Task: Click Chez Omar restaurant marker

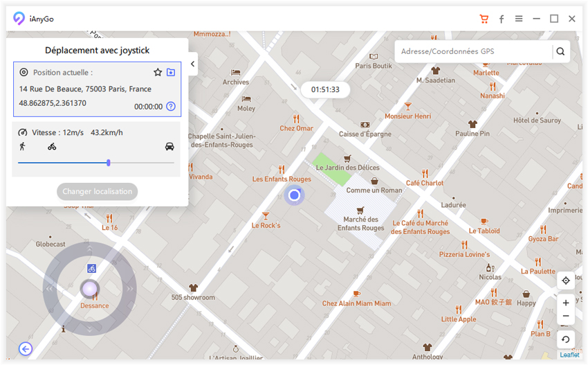Action: (296, 119)
